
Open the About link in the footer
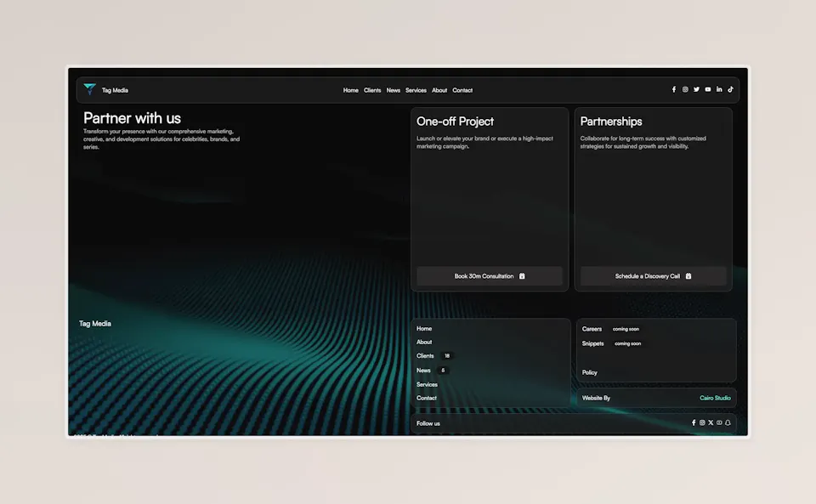[x=424, y=343]
